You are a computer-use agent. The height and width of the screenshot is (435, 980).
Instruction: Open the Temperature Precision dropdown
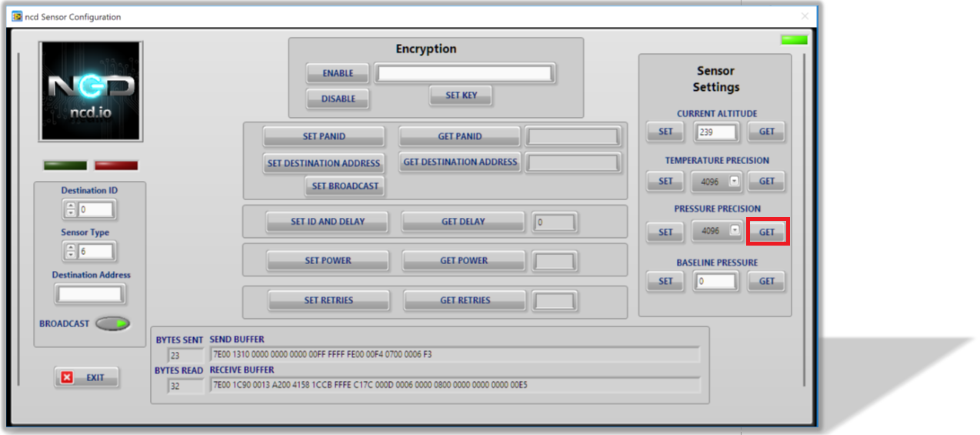tap(734, 182)
